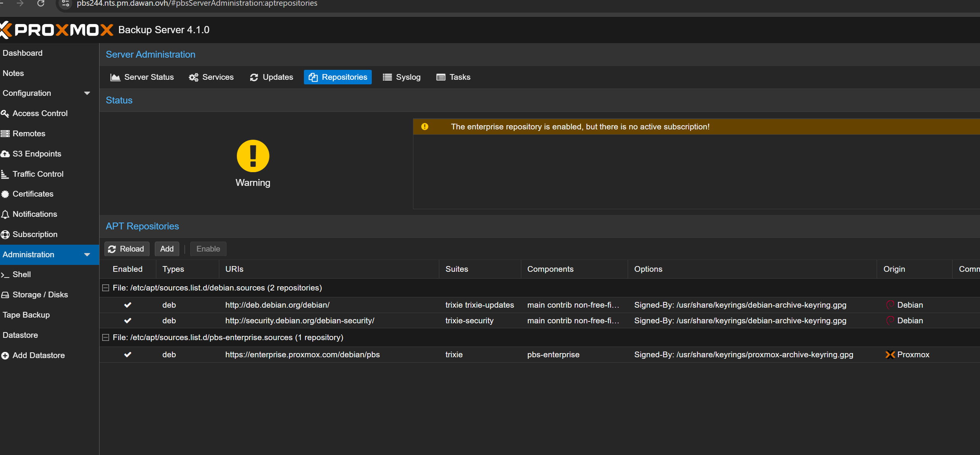
Task: Click the site info icon in address bar
Action: pyautogui.click(x=66, y=3)
